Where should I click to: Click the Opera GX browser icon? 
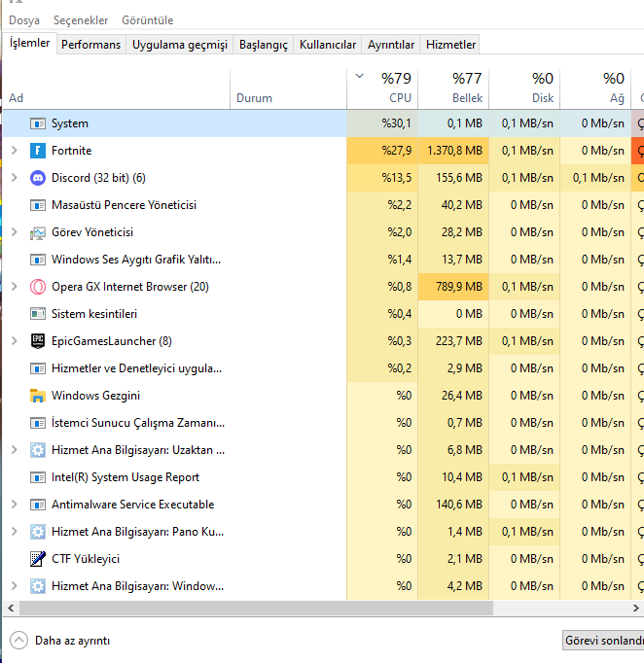pos(38,287)
